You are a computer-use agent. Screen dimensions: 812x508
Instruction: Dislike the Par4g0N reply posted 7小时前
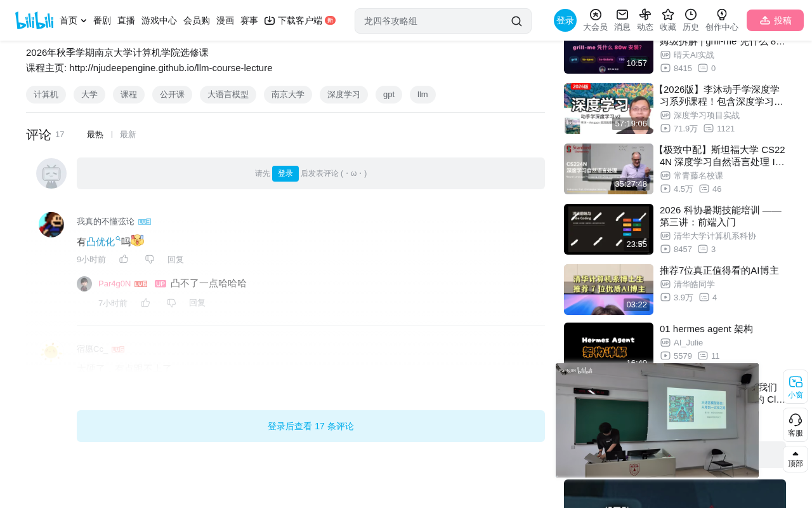(171, 303)
